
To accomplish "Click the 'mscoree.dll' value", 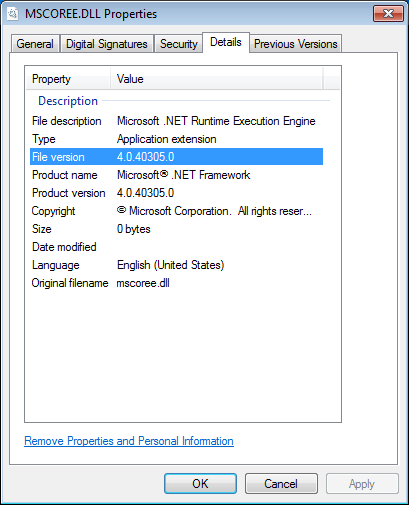I will [x=143, y=283].
